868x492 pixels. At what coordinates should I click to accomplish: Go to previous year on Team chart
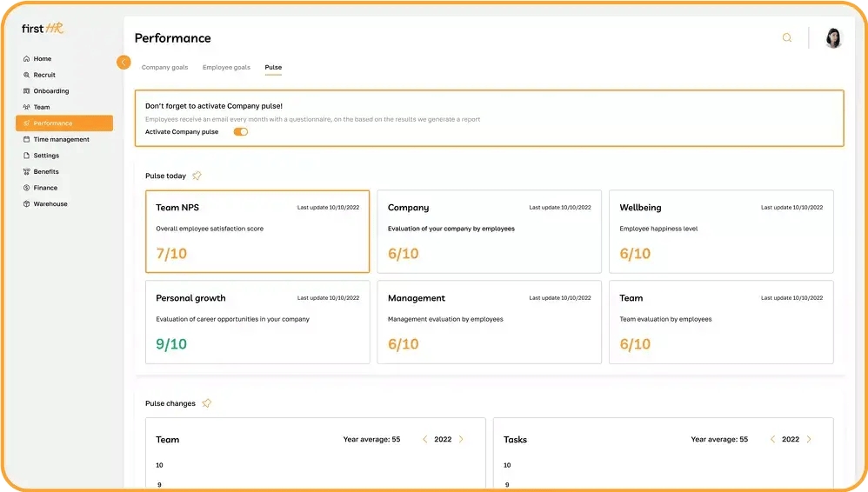point(424,440)
